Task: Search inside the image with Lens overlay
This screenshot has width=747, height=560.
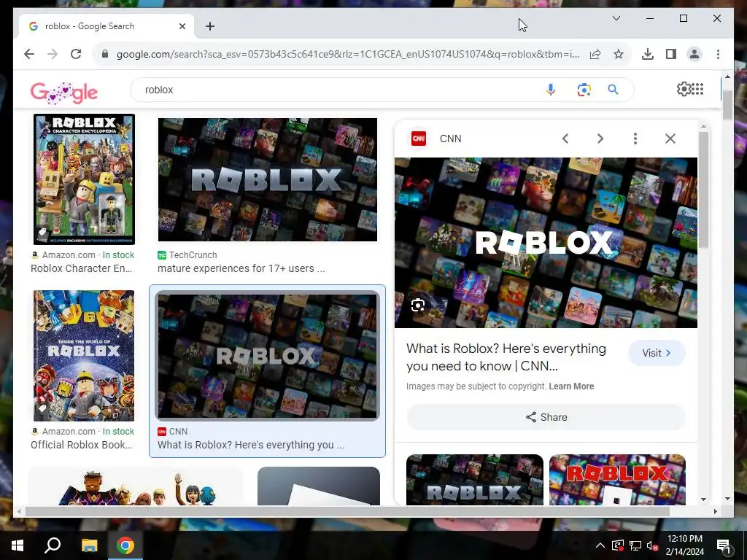Action: pos(418,306)
